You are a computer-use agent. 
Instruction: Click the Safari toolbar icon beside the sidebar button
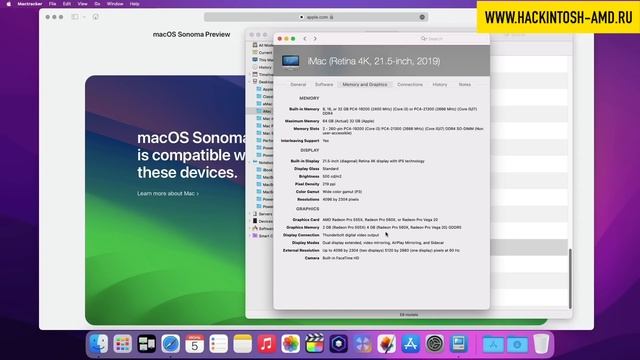(96, 17)
